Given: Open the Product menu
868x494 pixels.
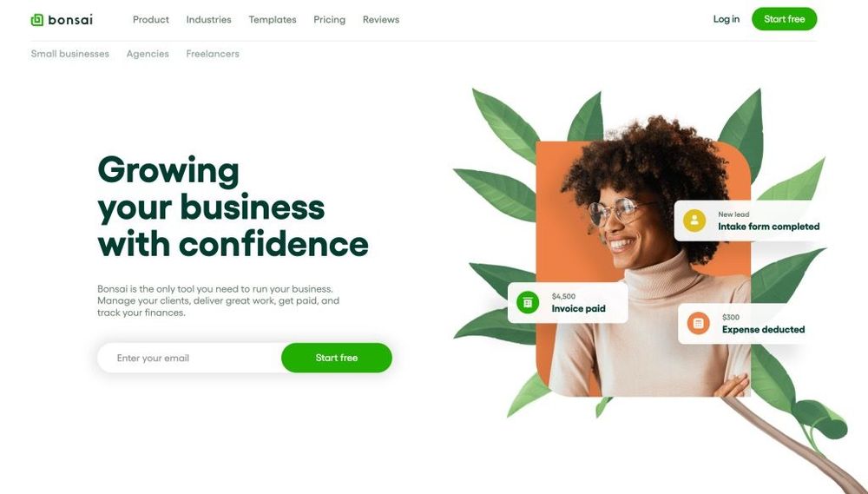Looking at the screenshot, I should click(x=150, y=19).
